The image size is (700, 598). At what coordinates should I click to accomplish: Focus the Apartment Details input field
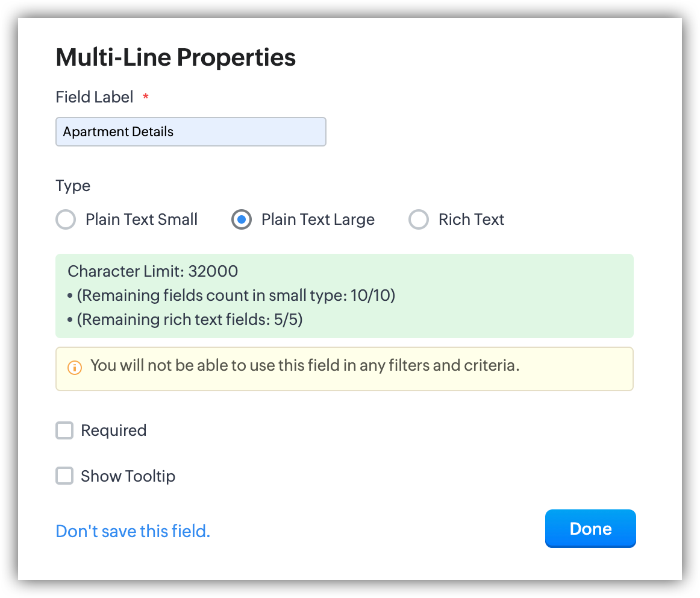190,131
